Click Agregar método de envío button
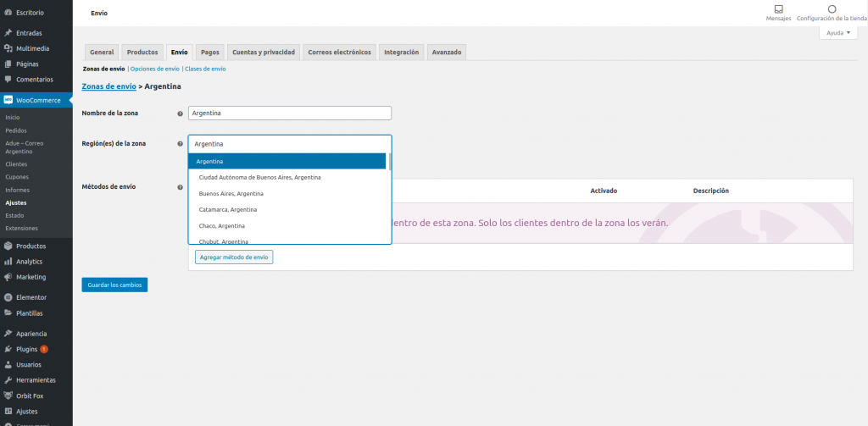This screenshot has height=426, width=868. tap(234, 257)
